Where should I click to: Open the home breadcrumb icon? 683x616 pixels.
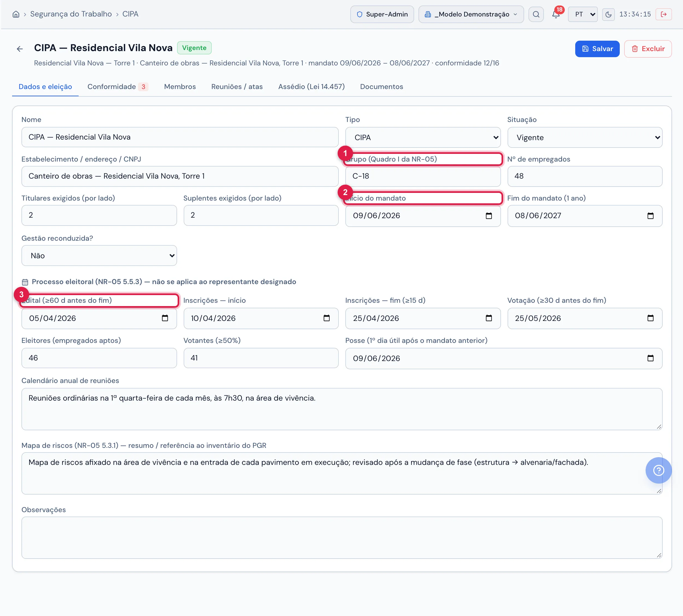16,14
